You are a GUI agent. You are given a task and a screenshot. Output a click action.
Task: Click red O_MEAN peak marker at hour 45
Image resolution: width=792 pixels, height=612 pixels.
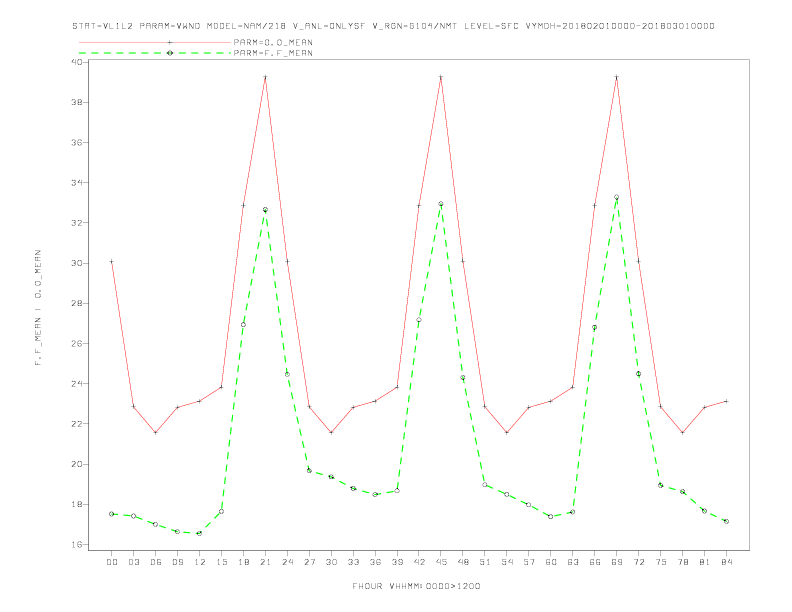[441, 77]
